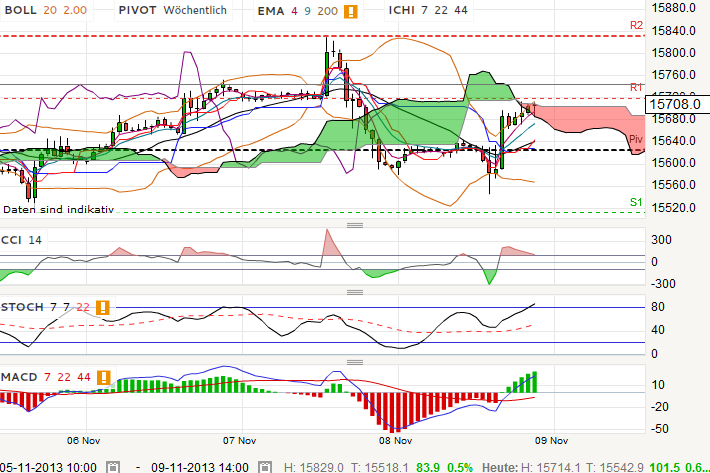Click the end date field 09-11-2013 14:00

point(200,467)
